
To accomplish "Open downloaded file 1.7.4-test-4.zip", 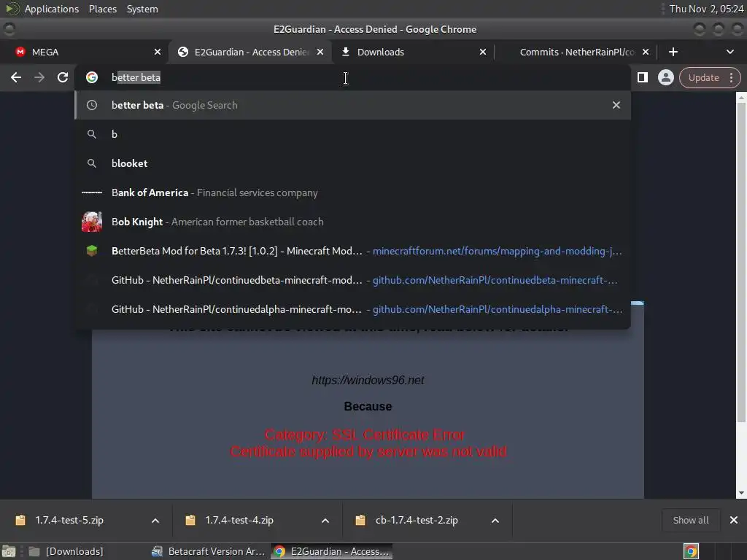I will (239, 520).
